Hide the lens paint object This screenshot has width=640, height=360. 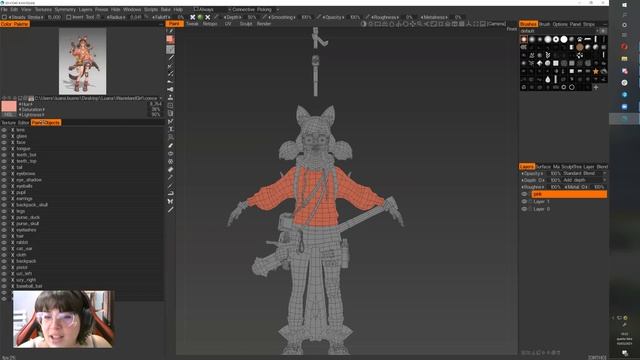(x=4, y=130)
